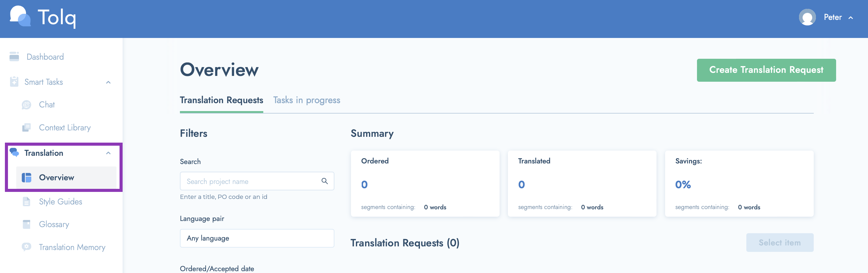Switch to the Translation Requests tab
The width and height of the screenshot is (868, 273).
[x=221, y=100]
